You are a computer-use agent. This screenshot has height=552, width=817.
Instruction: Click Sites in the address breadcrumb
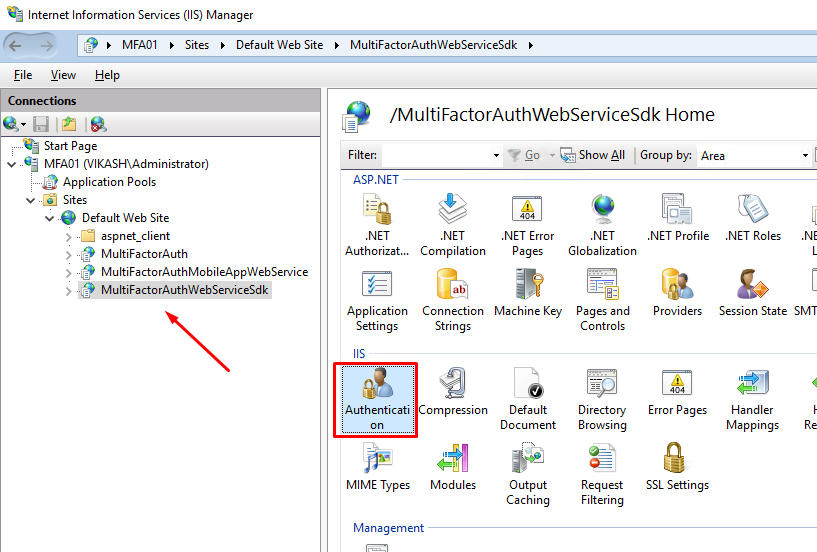point(197,45)
